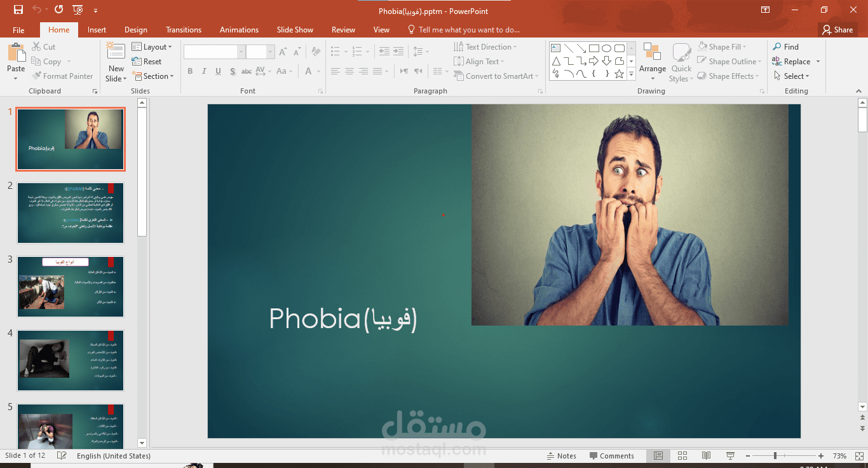This screenshot has width=868, height=468.
Task: Click the Cut scissors icon
Action: (37, 47)
